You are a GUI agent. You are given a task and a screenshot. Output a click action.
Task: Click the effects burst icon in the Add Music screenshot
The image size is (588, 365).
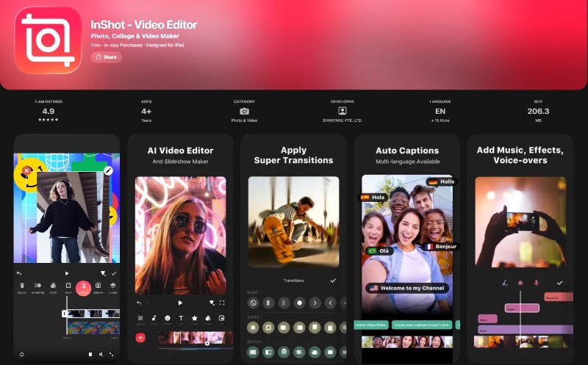[520, 283]
